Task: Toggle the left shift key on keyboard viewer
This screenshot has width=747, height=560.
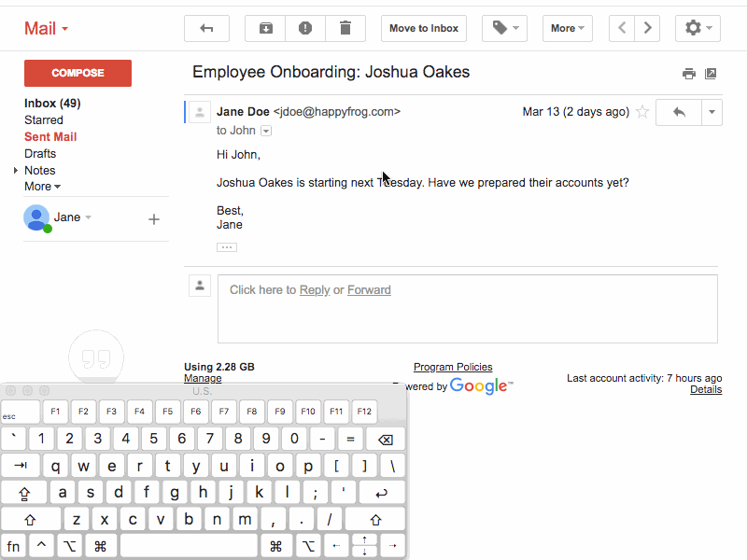Action: click(x=31, y=520)
